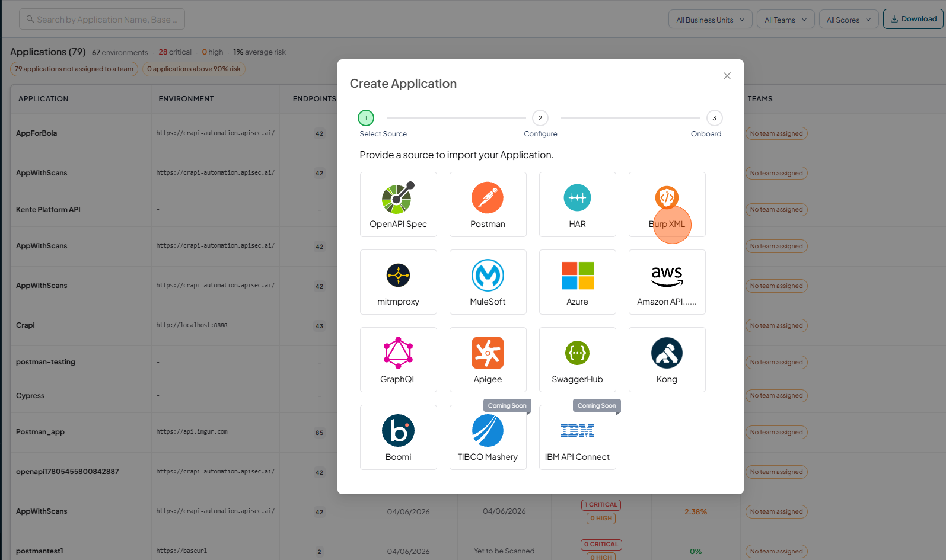946x560 pixels.
Task: Open the All Business Units dropdown
Action: [711, 20]
